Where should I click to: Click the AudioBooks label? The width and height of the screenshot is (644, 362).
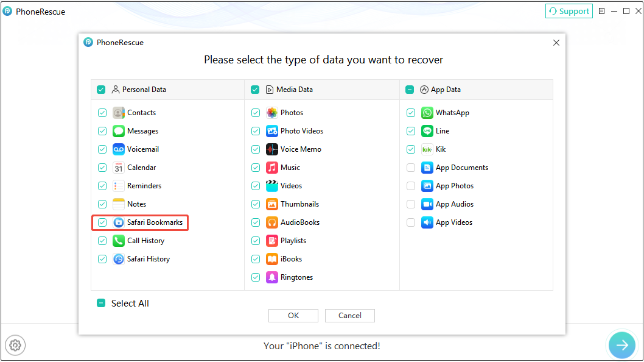coord(300,222)
